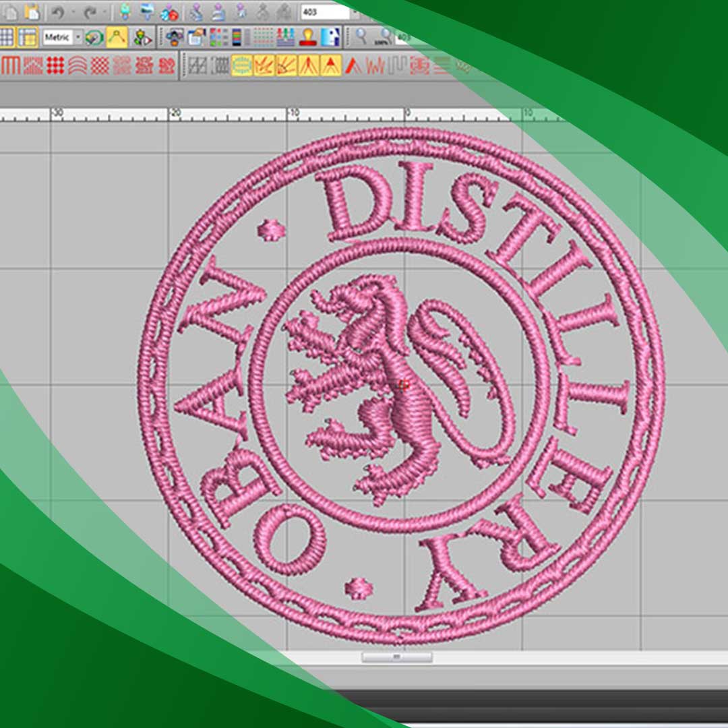
Task: Click the Undo arrow icon
Action: 58,12
